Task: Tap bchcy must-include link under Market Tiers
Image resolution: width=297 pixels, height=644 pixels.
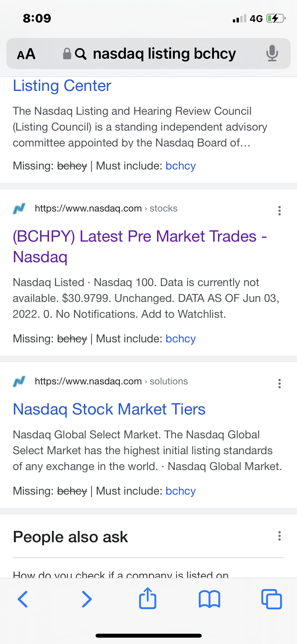Action: 181,491
